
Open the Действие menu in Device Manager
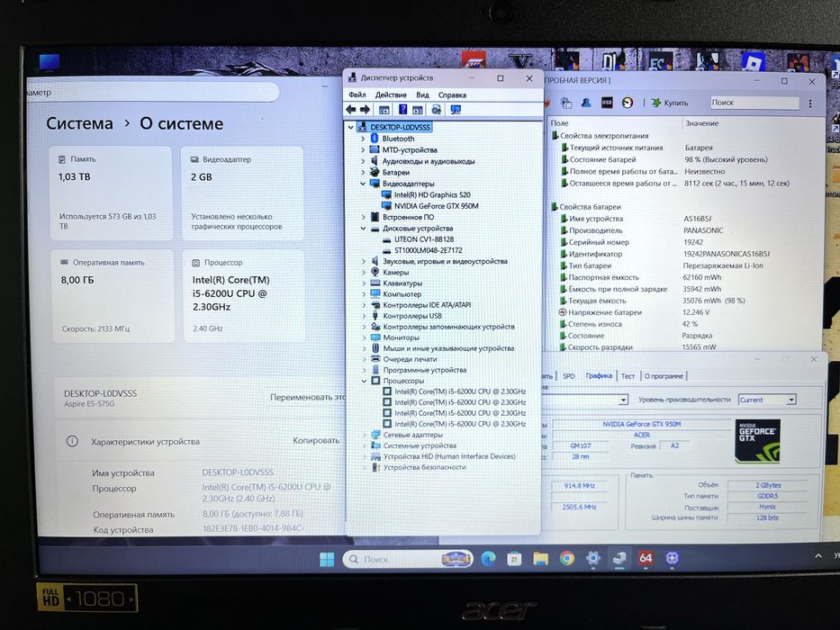point(391,94)
